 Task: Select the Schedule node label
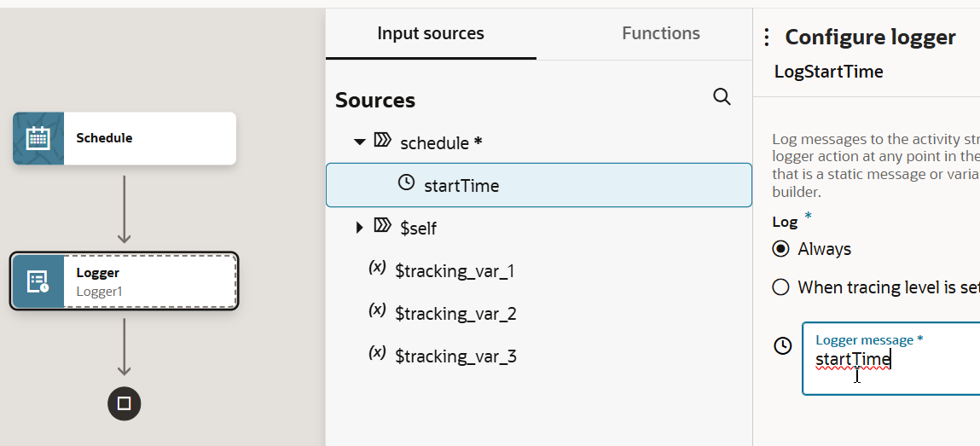tap(104, 138)
